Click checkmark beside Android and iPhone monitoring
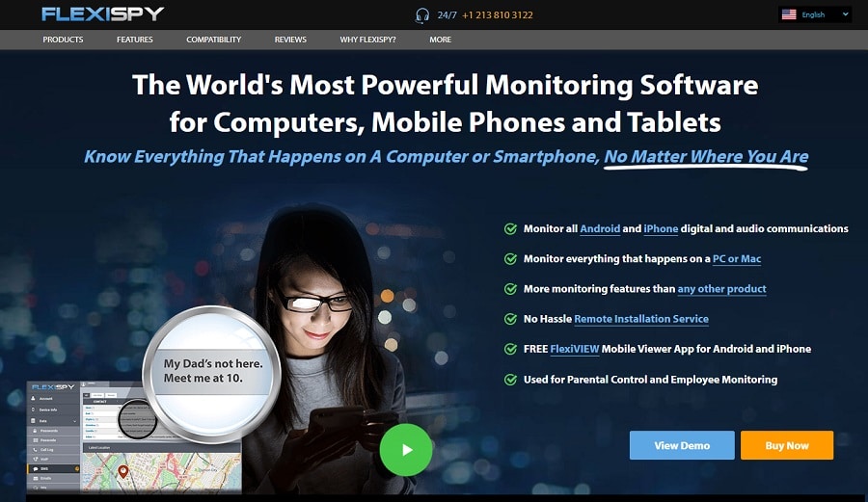 (510, 229)
